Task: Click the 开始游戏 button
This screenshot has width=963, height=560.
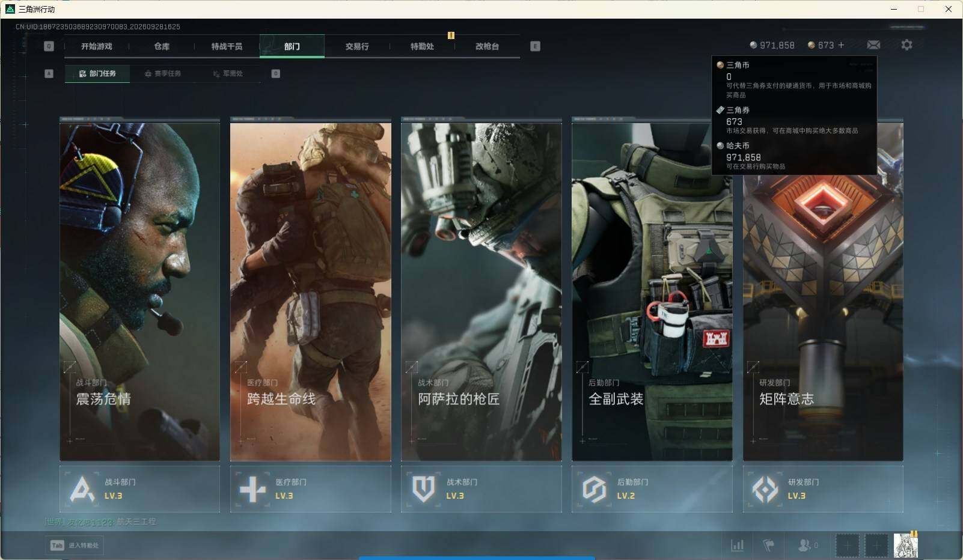Action: coord(97,46)
